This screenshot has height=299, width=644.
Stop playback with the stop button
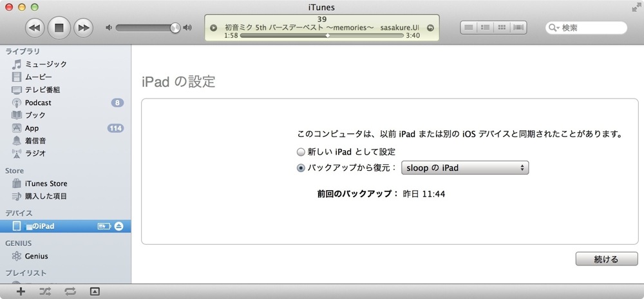coord(59,28)
